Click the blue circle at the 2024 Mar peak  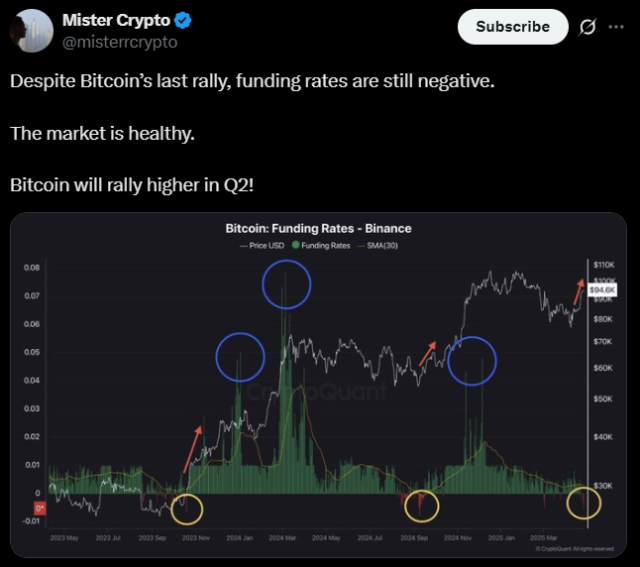287,284
